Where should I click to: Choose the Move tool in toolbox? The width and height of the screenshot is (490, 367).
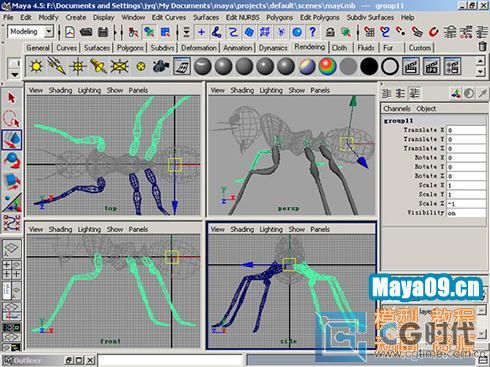12,139
